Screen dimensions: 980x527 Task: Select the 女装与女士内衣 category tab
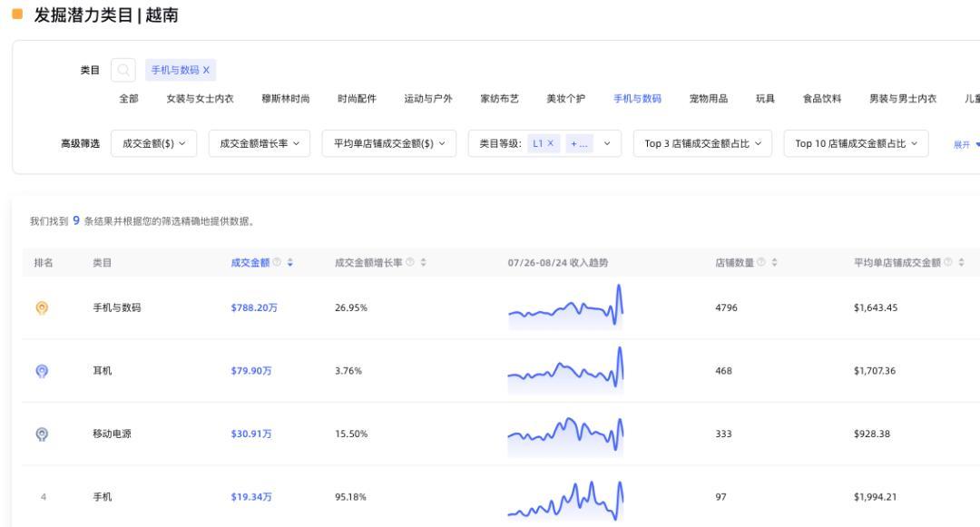click(x=200, y=99)
